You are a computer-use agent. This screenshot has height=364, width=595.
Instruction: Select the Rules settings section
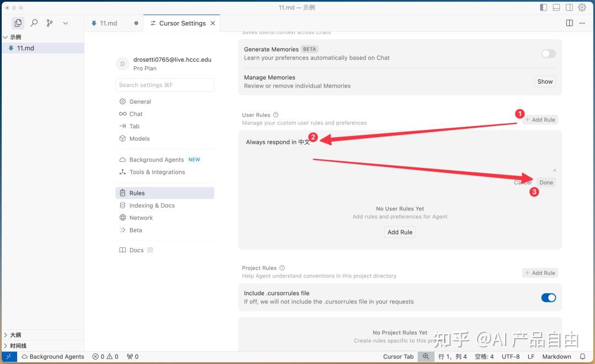click(x=165, y=193)
